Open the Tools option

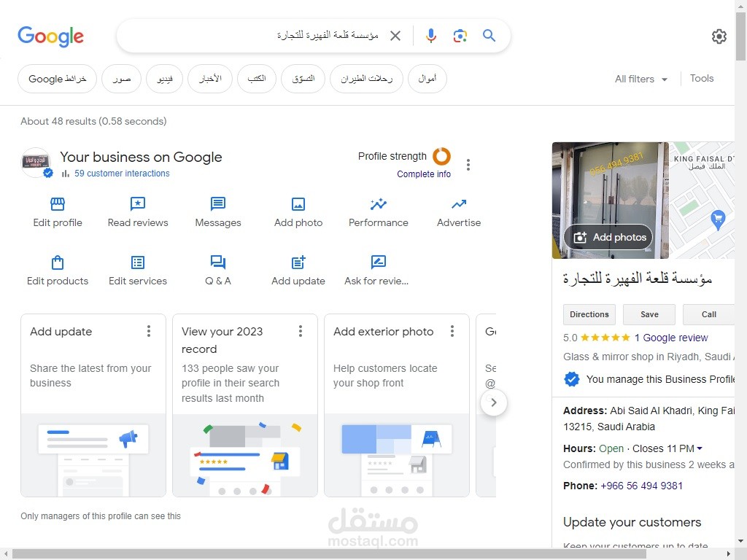point(702,79)
